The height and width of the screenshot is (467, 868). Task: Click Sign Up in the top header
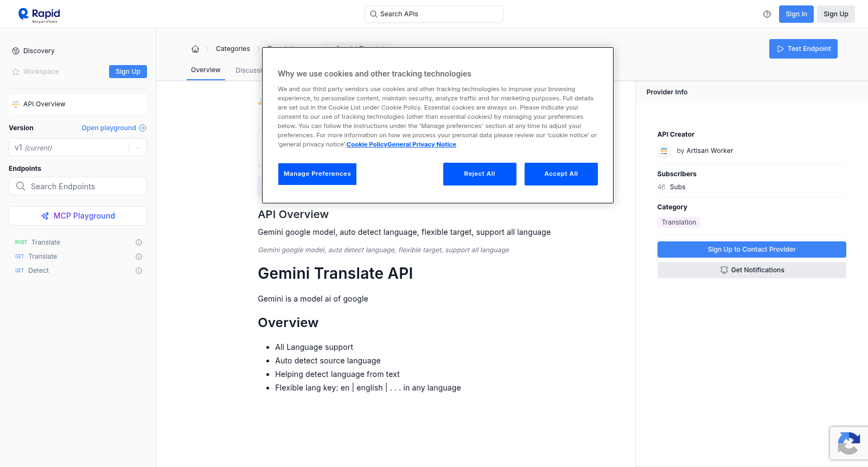click(x=836, y=14)
